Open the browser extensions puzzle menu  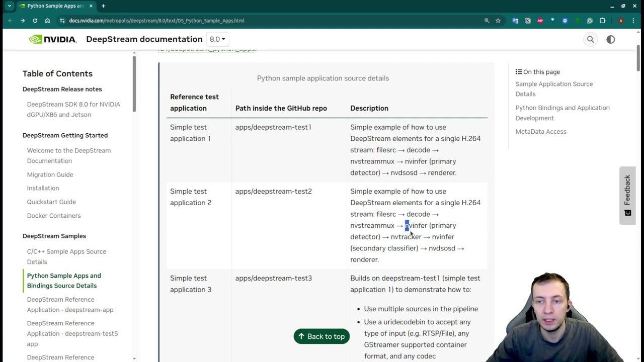pos(602,21)
